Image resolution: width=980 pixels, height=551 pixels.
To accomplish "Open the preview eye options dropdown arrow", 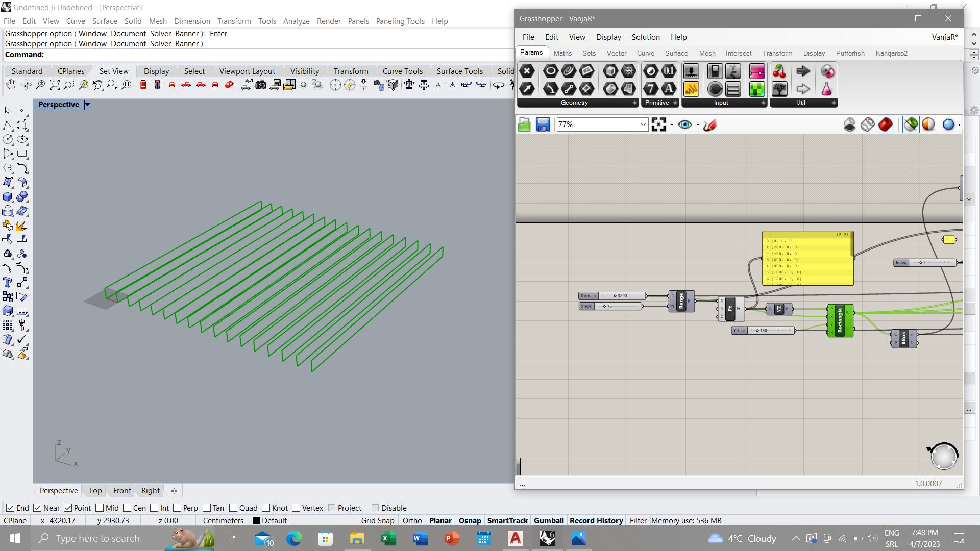I will pos(698,125).
